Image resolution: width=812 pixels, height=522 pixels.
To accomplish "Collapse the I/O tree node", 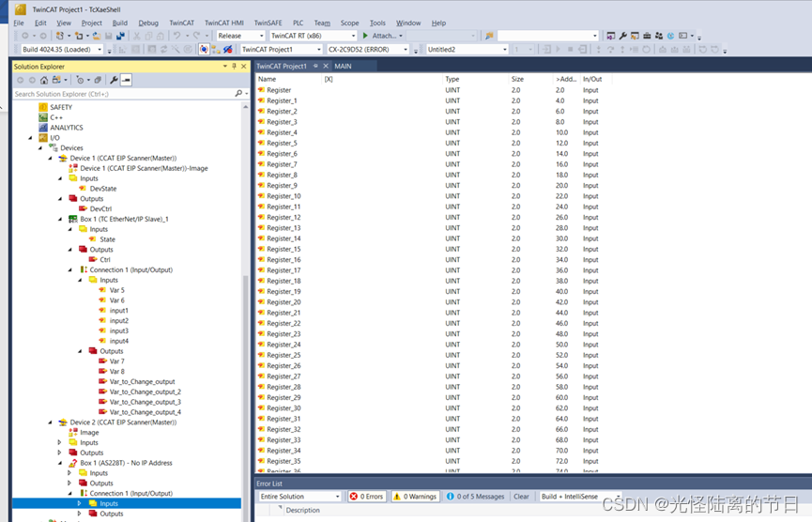I will 30,138.
